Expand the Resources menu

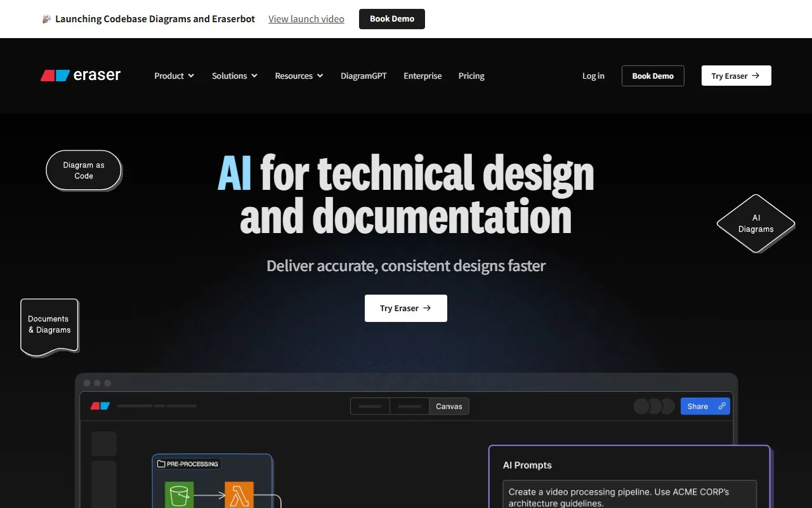(x=299, y=76)
